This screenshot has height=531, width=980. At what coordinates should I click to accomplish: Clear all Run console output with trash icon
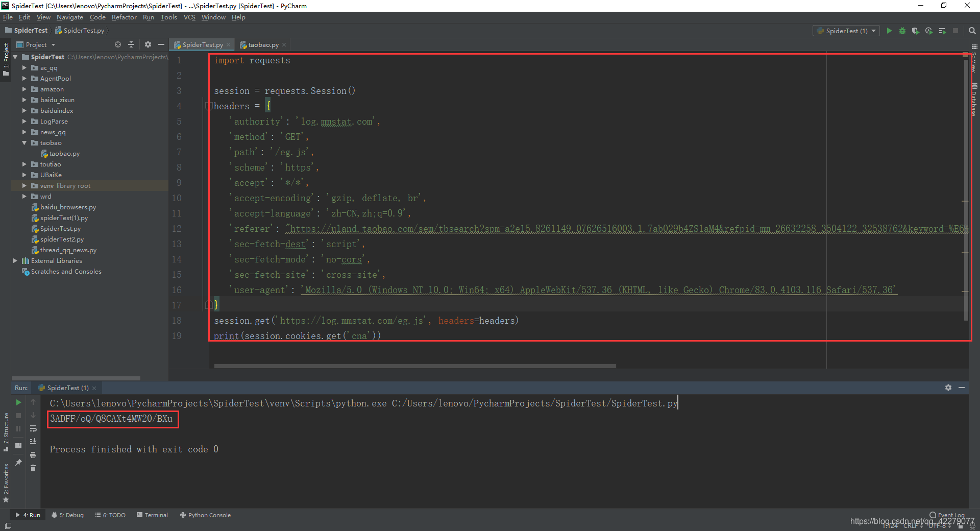[33, 468]
